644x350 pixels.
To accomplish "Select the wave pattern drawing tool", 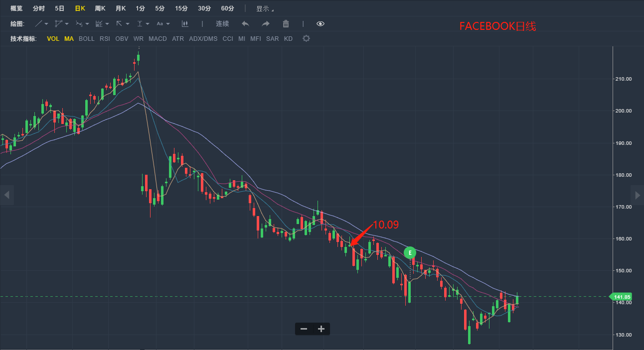I will coord(79,24).
